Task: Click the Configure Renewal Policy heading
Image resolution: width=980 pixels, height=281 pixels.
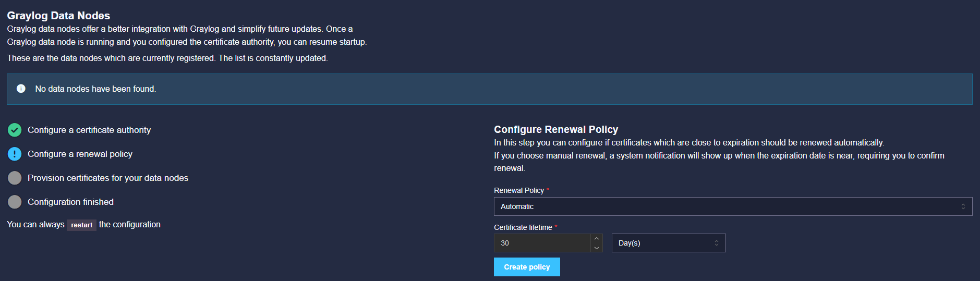Action: pyautogui.click(x=556, y=129)
